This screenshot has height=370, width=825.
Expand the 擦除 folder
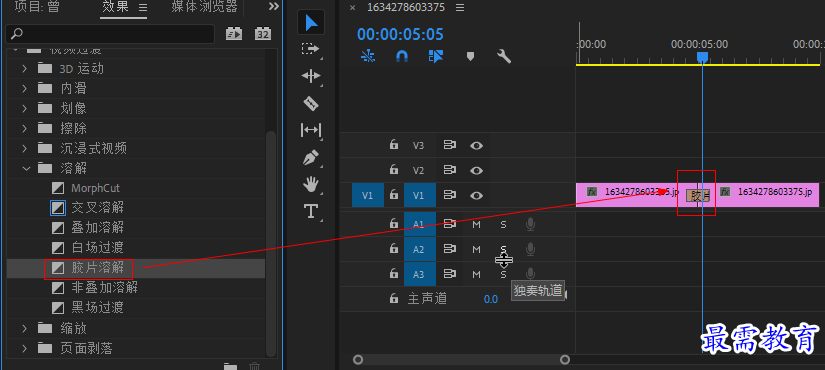pos(24,128)
